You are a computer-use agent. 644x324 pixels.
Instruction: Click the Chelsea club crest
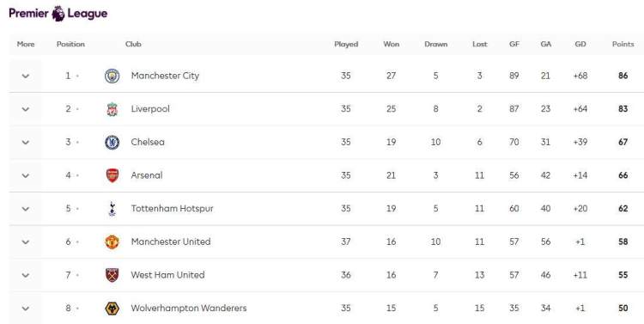pyautogui.click(x=112, y=143)
